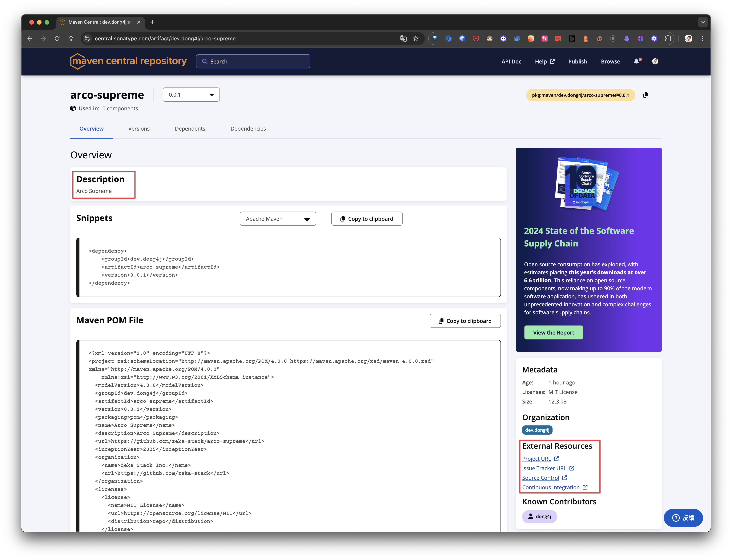Click the blue diamond extension icon
The height and width of the screenshot is (560, 732).
point(435,39)
